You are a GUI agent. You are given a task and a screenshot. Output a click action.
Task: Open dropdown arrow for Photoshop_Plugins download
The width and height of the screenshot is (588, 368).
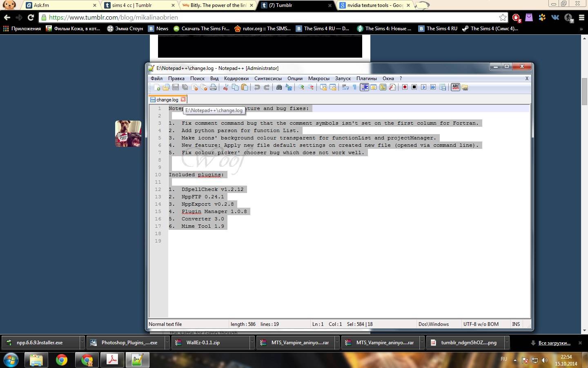167,343
